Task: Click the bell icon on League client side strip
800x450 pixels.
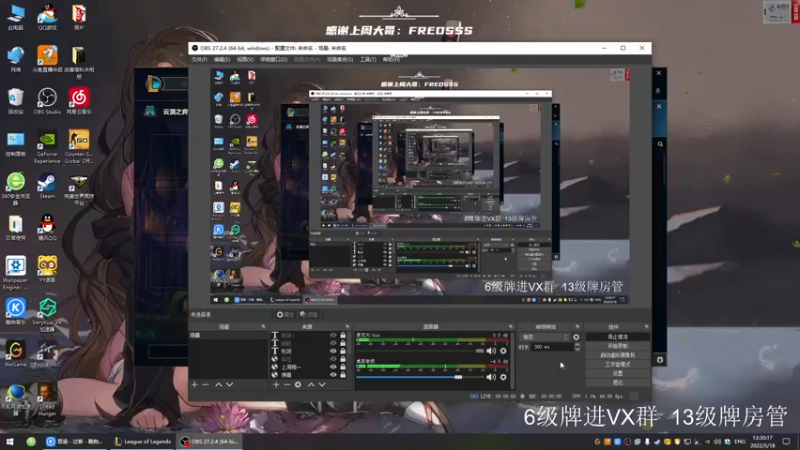Action: click(658, 91)
